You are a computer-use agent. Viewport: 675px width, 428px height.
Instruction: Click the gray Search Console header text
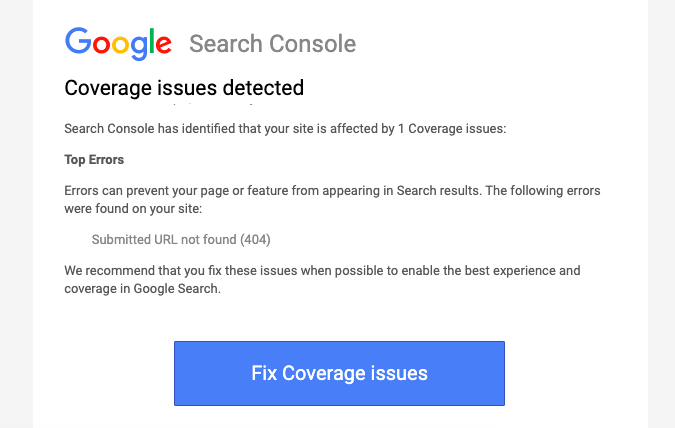click(x=272, y=44)
